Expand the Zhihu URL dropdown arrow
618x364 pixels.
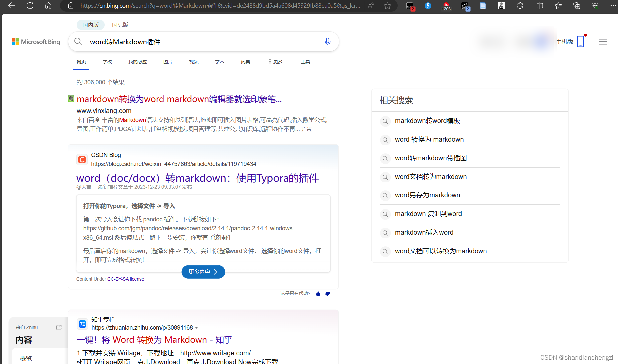197,328
